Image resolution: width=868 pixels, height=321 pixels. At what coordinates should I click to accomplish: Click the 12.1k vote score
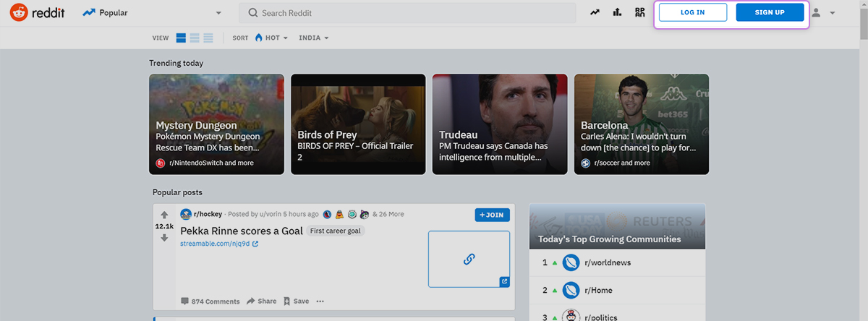pos(164,226)
